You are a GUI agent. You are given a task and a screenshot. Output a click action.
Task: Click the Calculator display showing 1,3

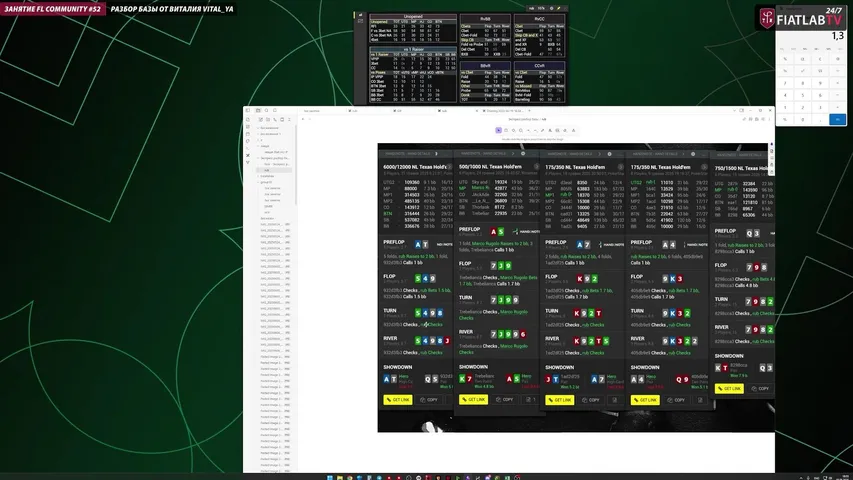pos(838,36)
